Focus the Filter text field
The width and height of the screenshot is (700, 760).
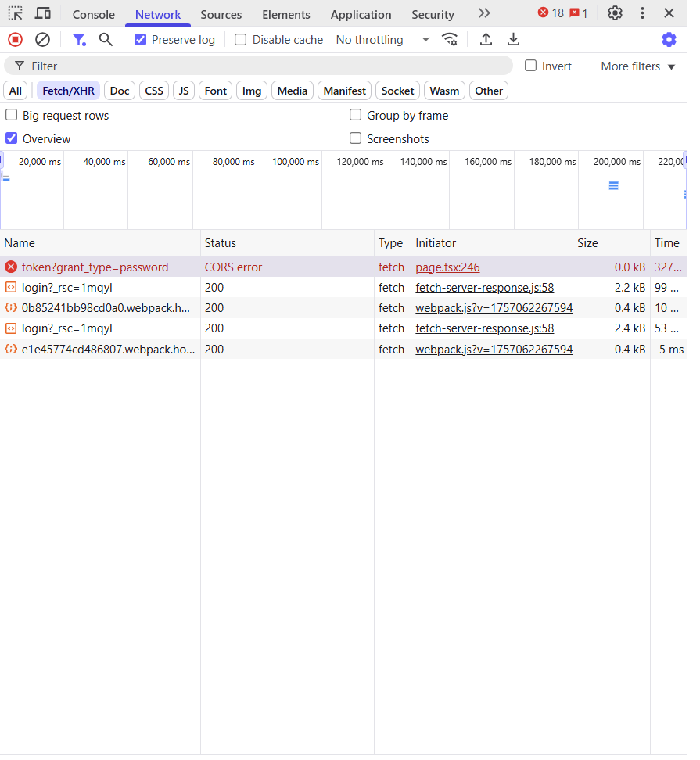click(258, 66)
